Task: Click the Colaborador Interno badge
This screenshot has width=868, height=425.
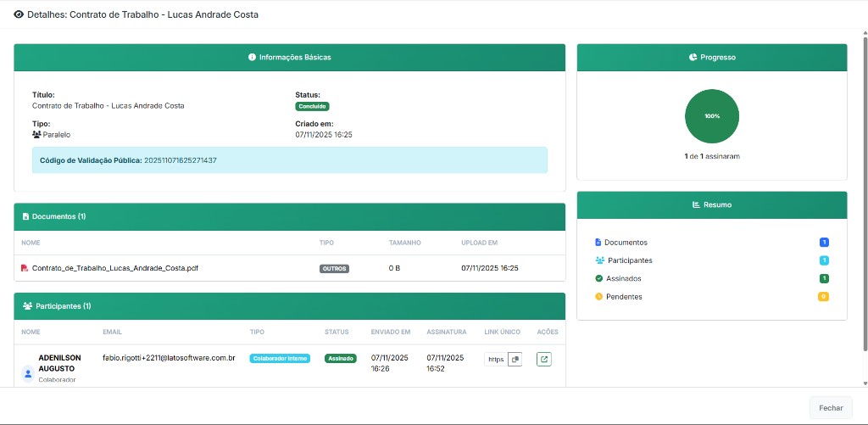Action: (280, 359)
